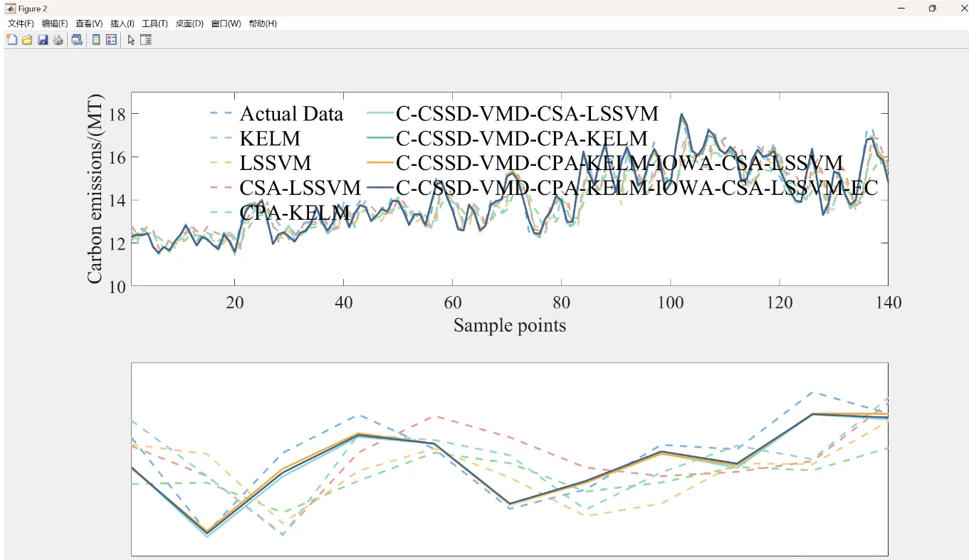Open the 插入(I) menu

pos(122,23)
